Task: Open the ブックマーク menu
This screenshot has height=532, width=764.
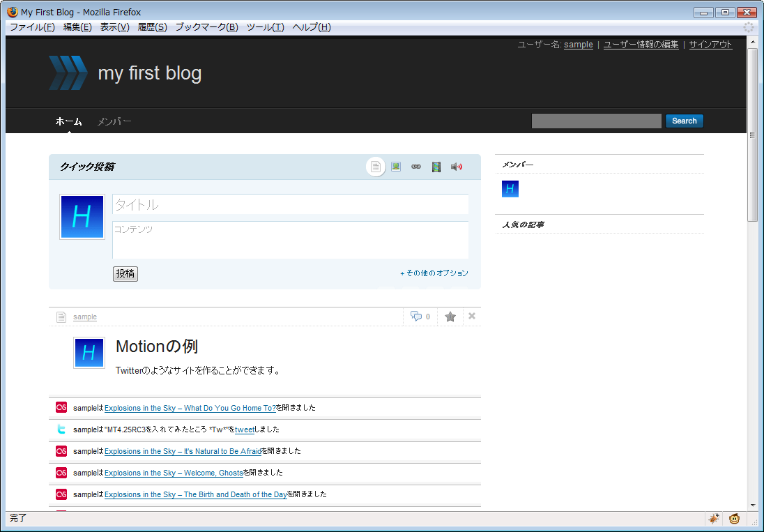Action: [206, 27]
